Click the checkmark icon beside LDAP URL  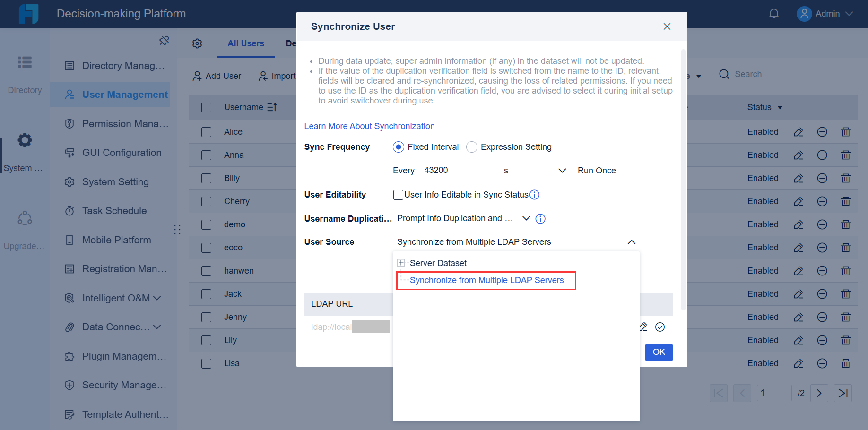point(660,327)
